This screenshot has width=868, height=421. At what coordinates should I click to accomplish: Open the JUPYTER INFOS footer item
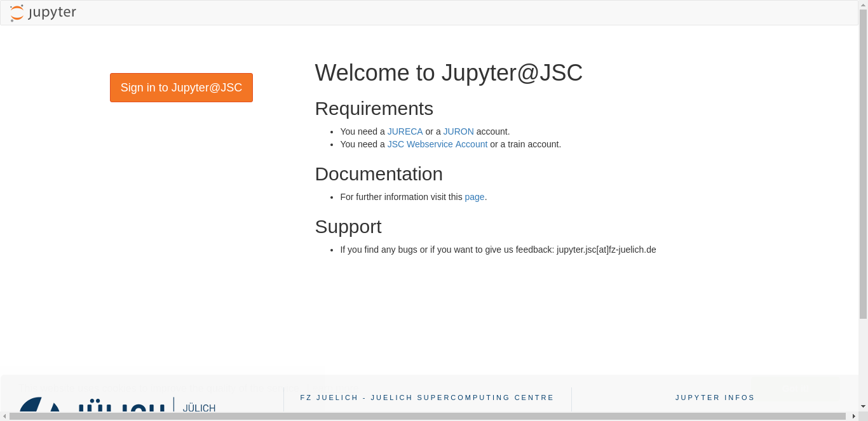[715, 398]
